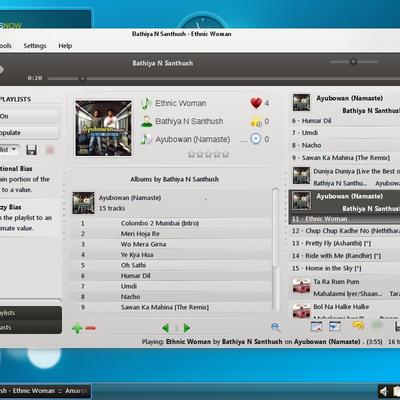Click playlist entry 15 - Home in the Sky

pos(345,268)
